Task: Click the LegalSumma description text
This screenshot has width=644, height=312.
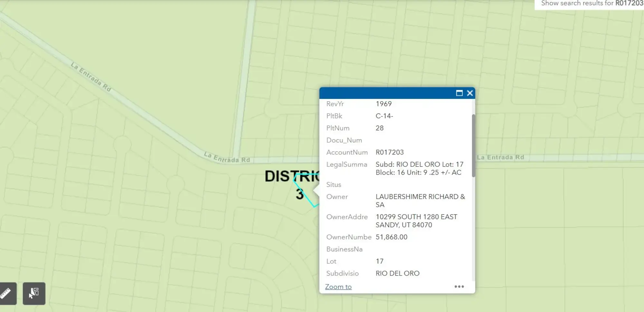Action: [419, 168]
